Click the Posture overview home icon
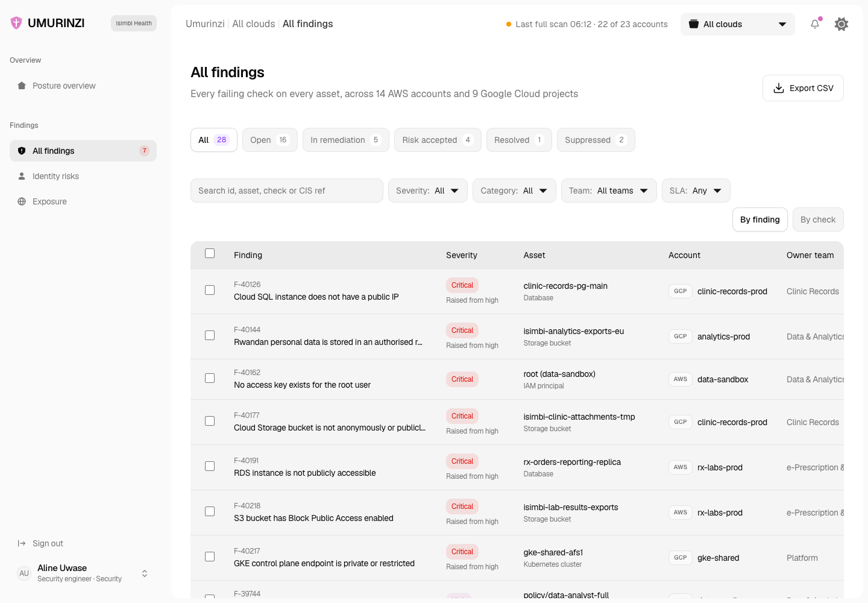868x603 pixels. click(22, 86)
